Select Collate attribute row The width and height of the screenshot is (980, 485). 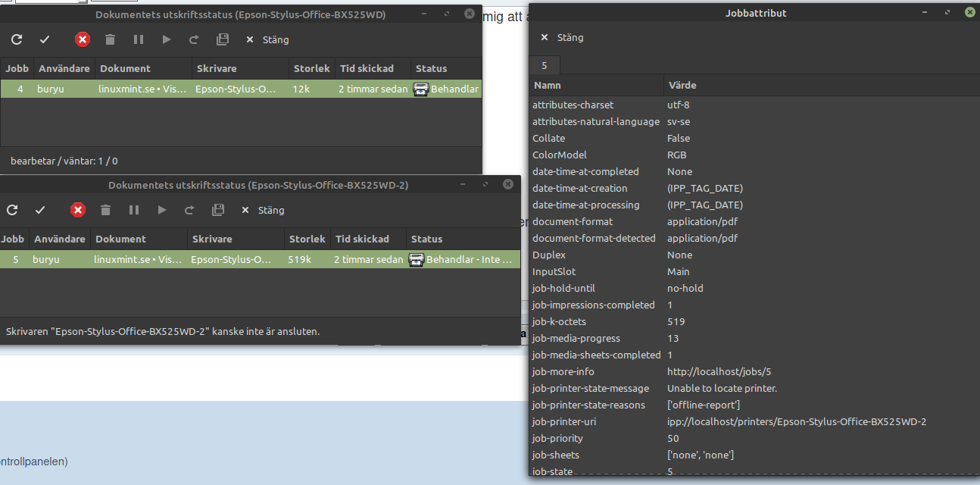[x=754, y=138]
